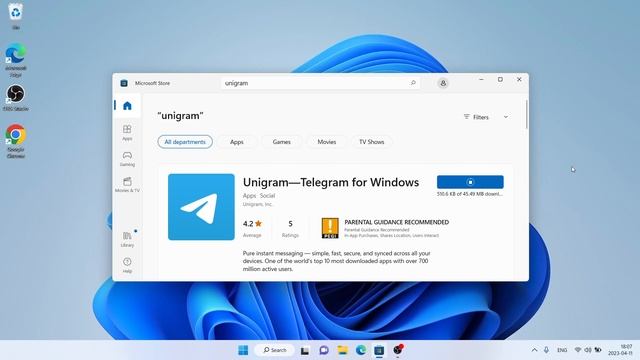
Task: Click the 5 Ratings count
Action: click(x=290, y=228)
